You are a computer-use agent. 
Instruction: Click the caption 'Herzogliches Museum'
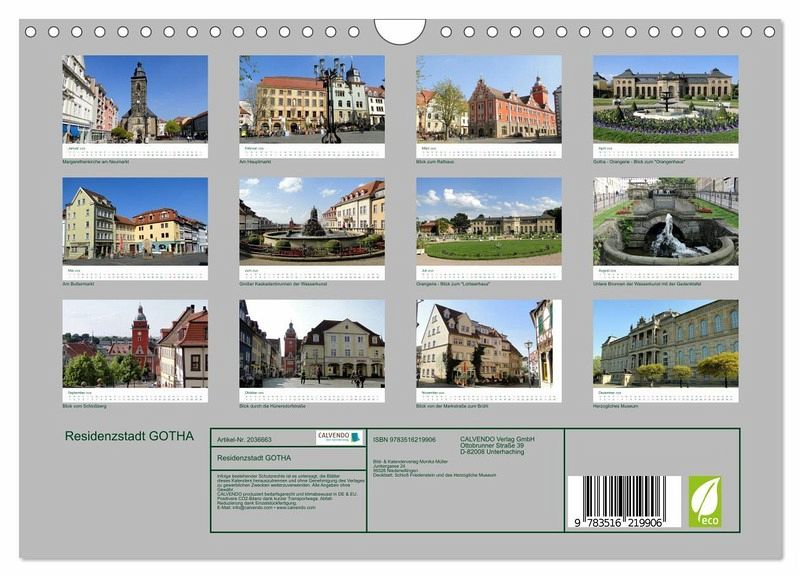coord(615,406)
